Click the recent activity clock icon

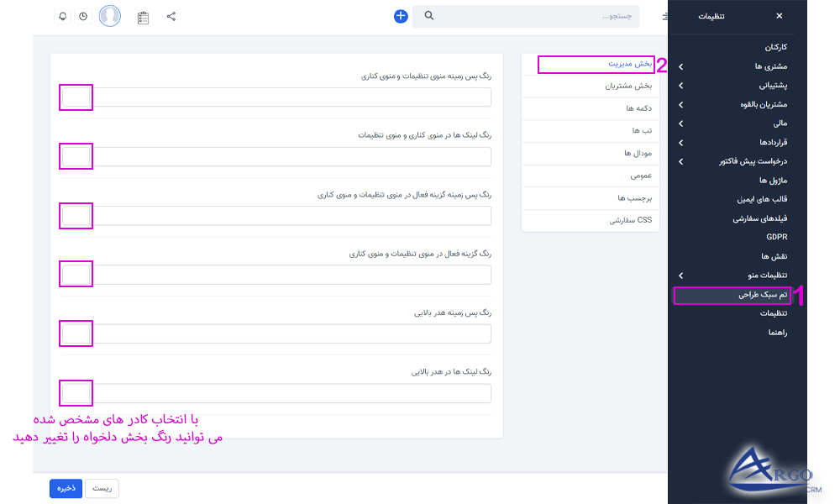click(x=83, y=16)
